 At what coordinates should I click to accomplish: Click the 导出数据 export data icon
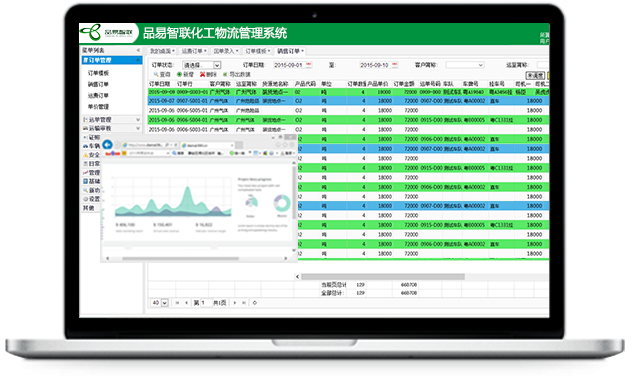225,75
